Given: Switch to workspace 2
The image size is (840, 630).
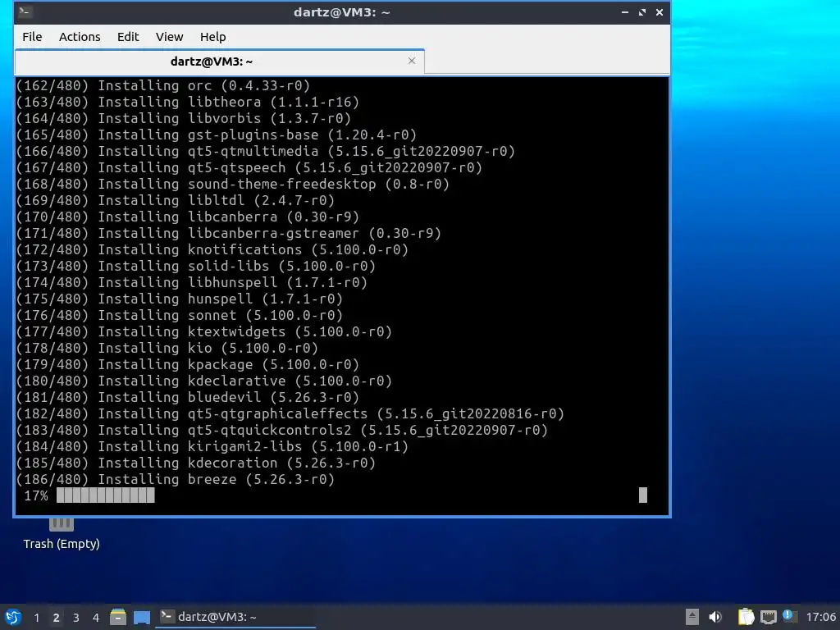Looking at the screenshot, I should [57, 618].
